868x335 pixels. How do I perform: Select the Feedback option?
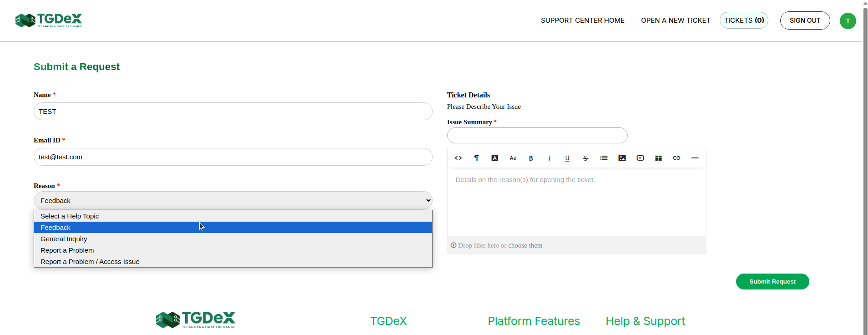click(x=233, y=228)
